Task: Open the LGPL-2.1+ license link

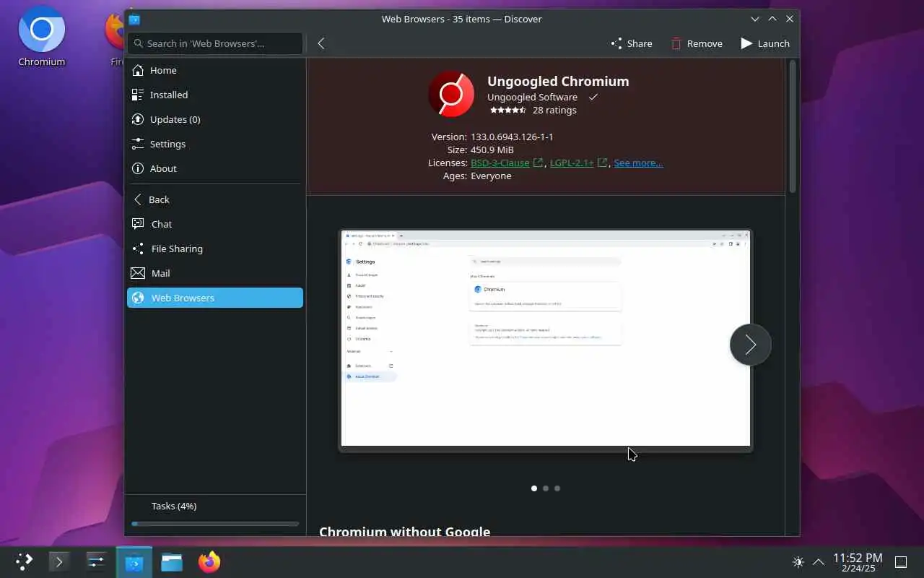Action: point(572,163)
